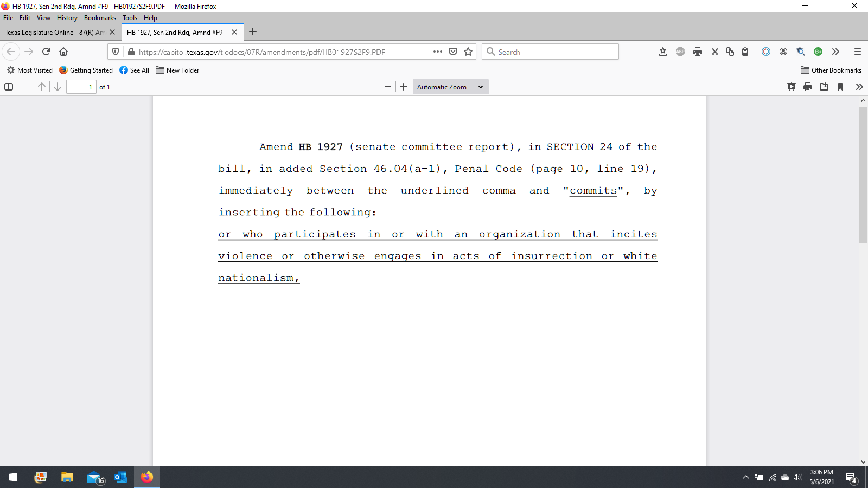
Task: Toggle the PDF viewer sidebar
Action: tap(9, 87)
